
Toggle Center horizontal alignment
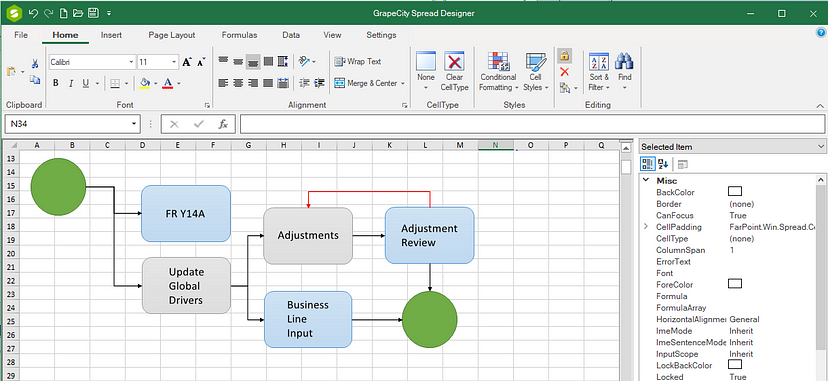[x=238, y=83]
